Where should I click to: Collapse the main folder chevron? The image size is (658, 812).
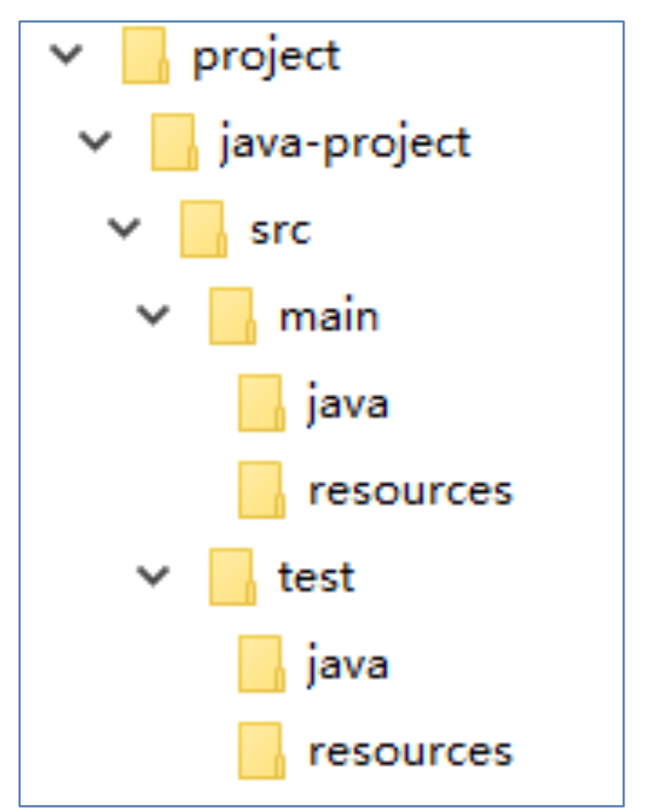coord(153,316)
